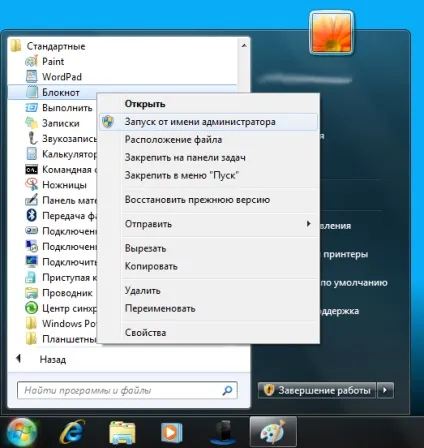Click the Назад label text
This screenshot has width=424, height=448.
(x=53, y=359)
